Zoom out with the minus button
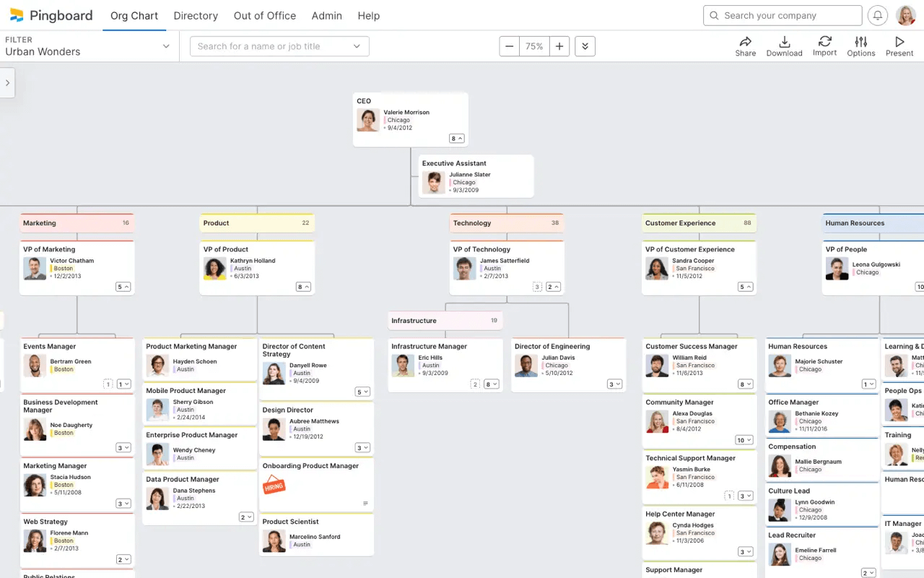924x578 pixels. click(509, 46)
